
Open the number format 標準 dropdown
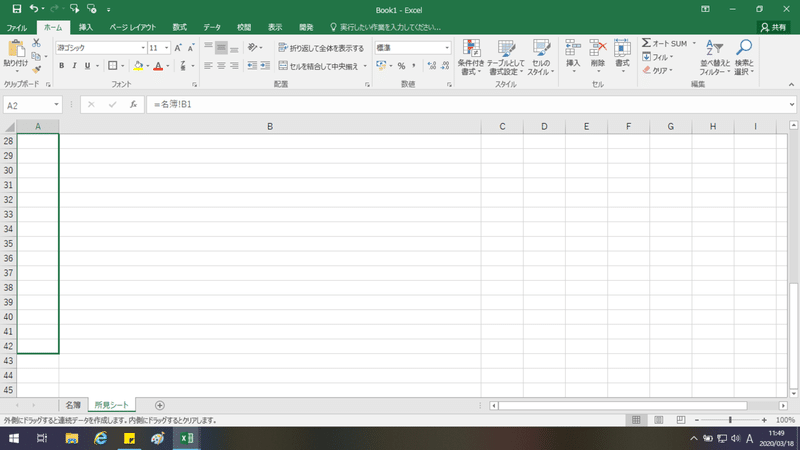(446, 48)
